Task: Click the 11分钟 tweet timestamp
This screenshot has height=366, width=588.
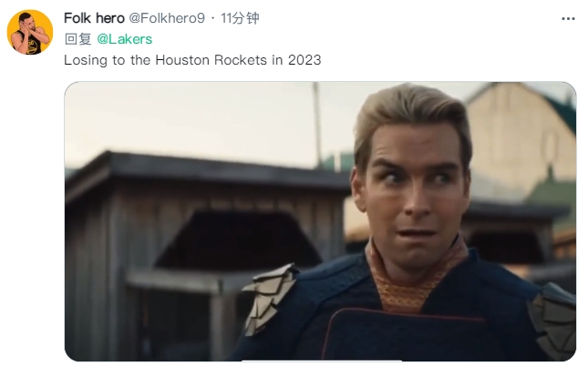Action: coord(240,18)
